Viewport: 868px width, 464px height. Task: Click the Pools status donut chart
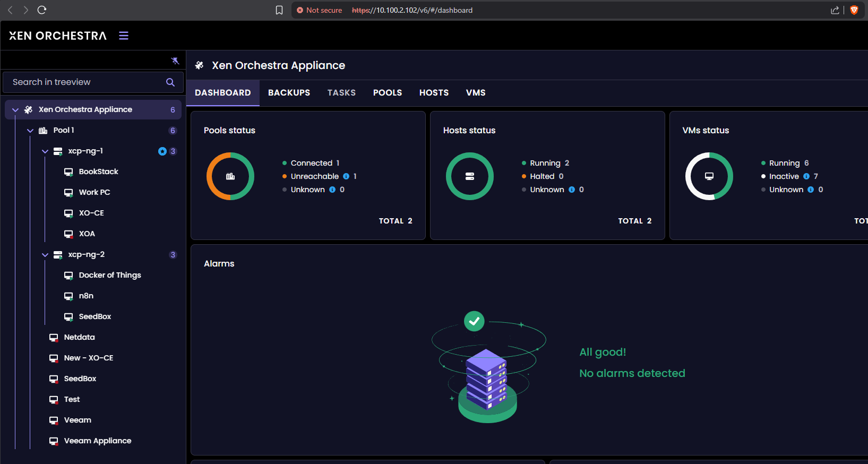(230, 176)
